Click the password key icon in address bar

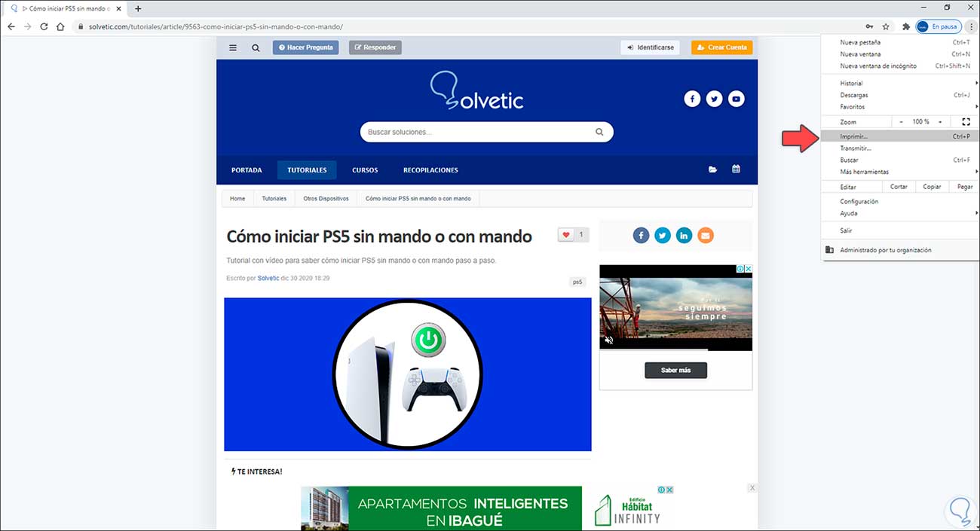click(870, 26)
